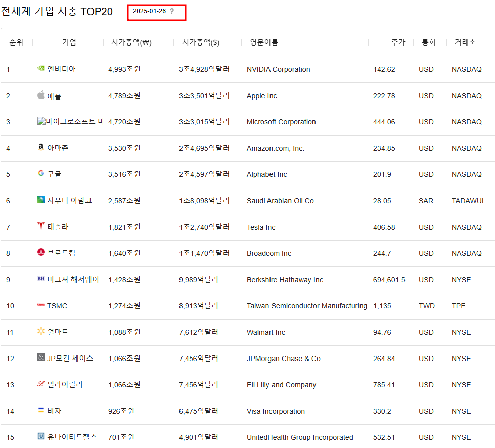495x448 pixels.
Task: Select the NVIDIA Corporation English name cell
Action: tap(279, 69)
